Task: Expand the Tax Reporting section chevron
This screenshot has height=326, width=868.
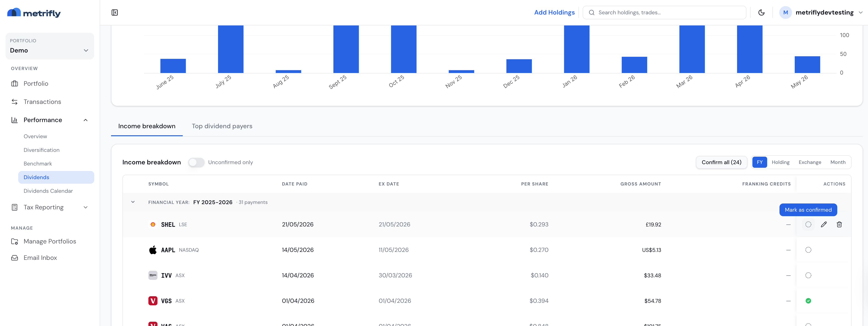Action: point(86,207)
